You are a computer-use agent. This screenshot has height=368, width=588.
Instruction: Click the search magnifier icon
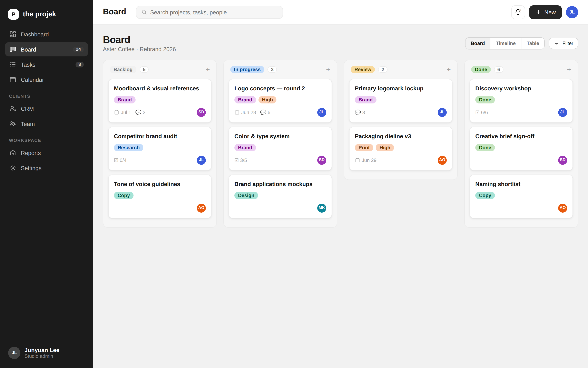tap(144, 12)
